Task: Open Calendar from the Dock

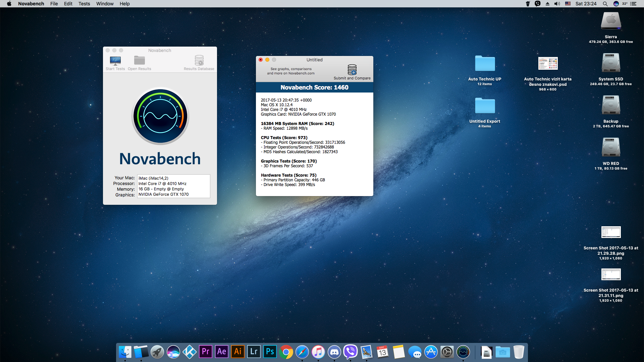Action: point(382,352)
